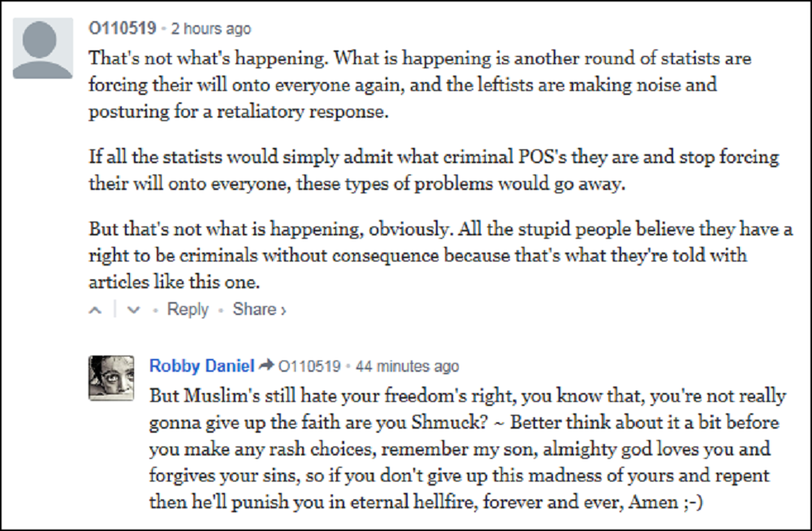Open the O110519 author profile link
The image size is (812, 531).
click(x=122, y=28)
